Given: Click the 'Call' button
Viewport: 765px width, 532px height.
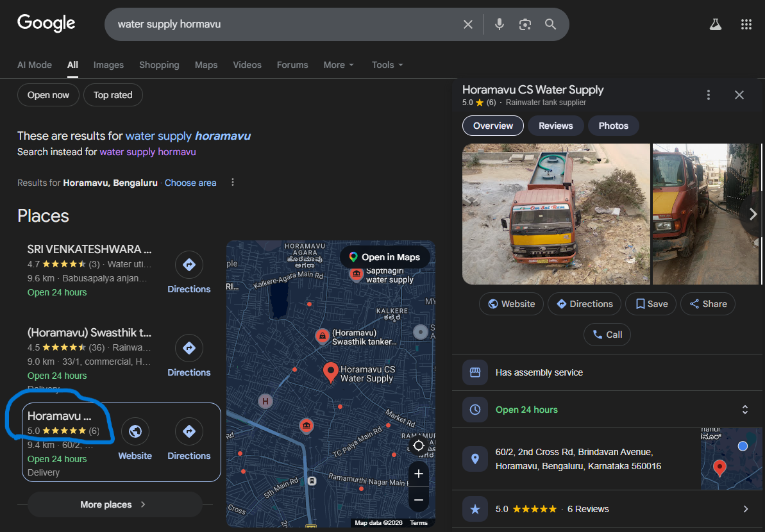Looking at the screenshot, I should (607, 335).
